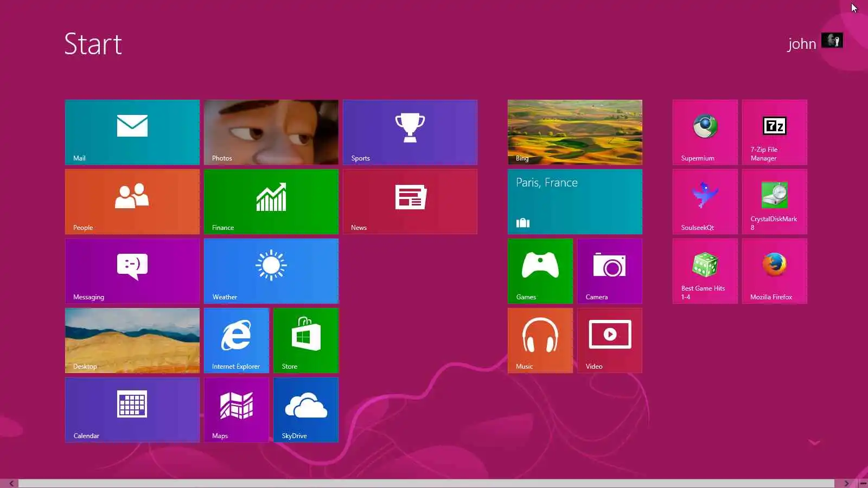The height and width of the screenshot is (488, 868).
Task: Click the user account picture
Action: pyautogui.click(x=832, y=40)
